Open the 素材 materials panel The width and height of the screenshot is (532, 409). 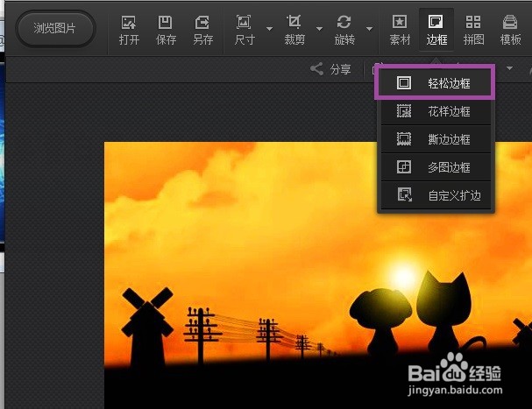coord(400,31)
